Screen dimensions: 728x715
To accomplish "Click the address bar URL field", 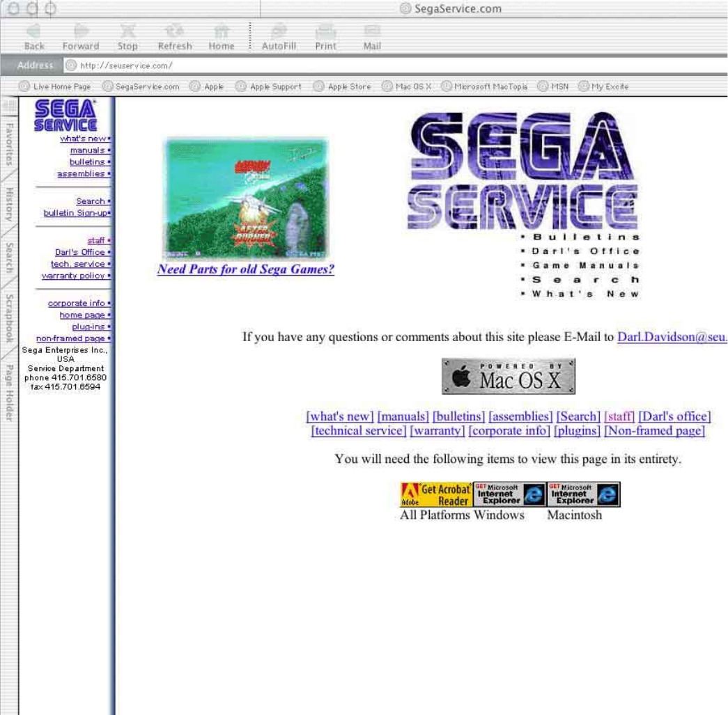I will pos(394,65).
